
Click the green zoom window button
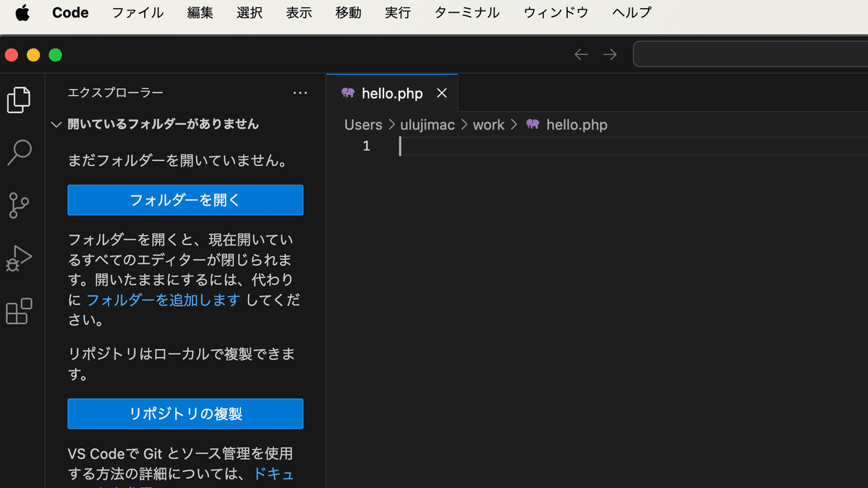point(55,55)
